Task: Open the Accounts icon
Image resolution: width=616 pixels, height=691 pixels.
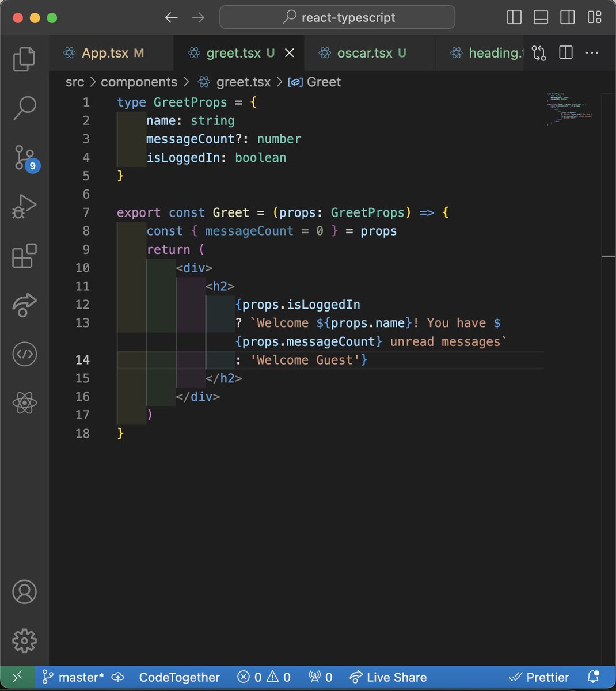Action: click(x=24, y=592)
